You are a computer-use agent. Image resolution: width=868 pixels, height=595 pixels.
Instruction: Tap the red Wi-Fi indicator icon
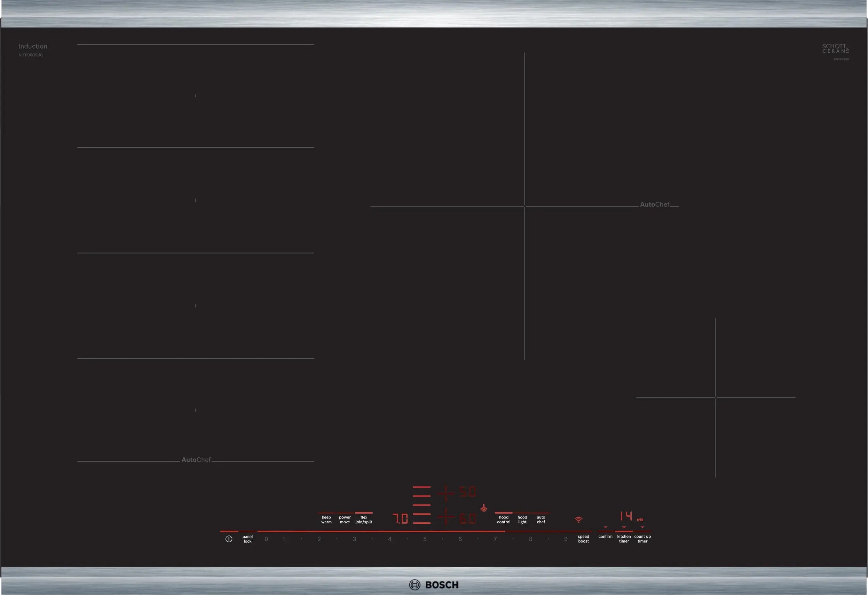pyautogui.click(x=578, y=520)
